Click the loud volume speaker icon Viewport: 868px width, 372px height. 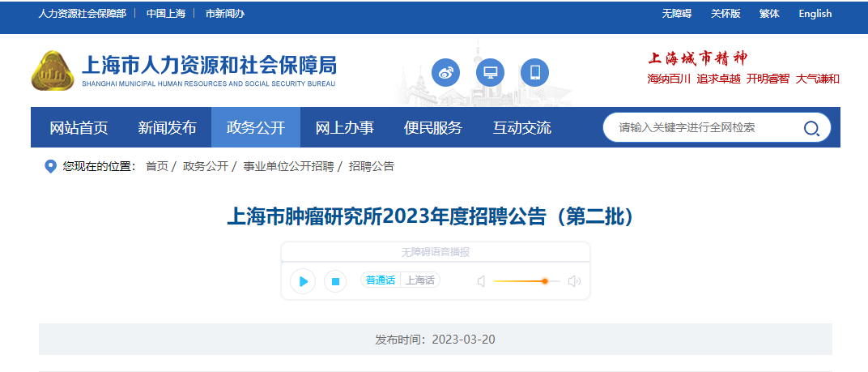(x=574, y=281)
